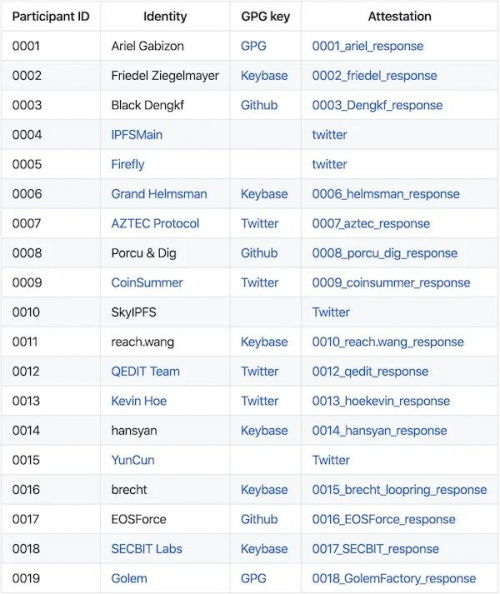
Task: Open the GPG key link for Ariel Gabizon
Action: [253, 46]
